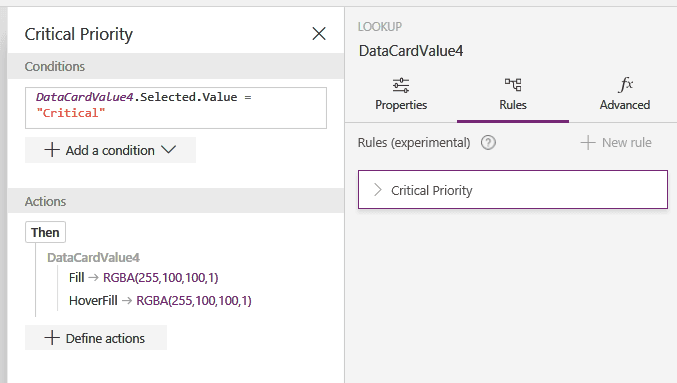
Task: Click the Define actions button
Action: 96,338
